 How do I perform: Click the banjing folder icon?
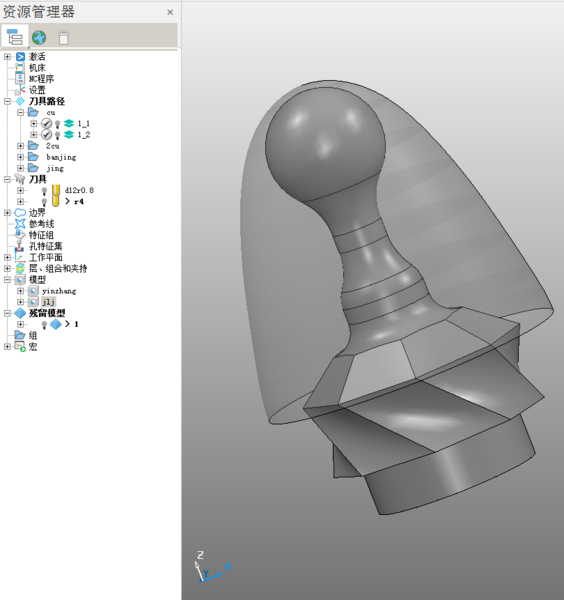coord(33,157)
